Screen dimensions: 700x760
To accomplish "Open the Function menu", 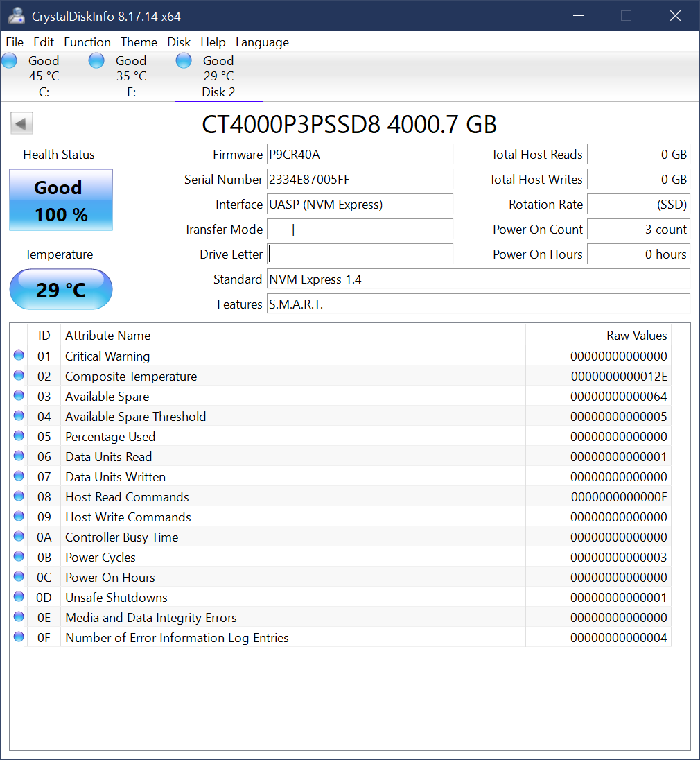I will coord(87,42).
